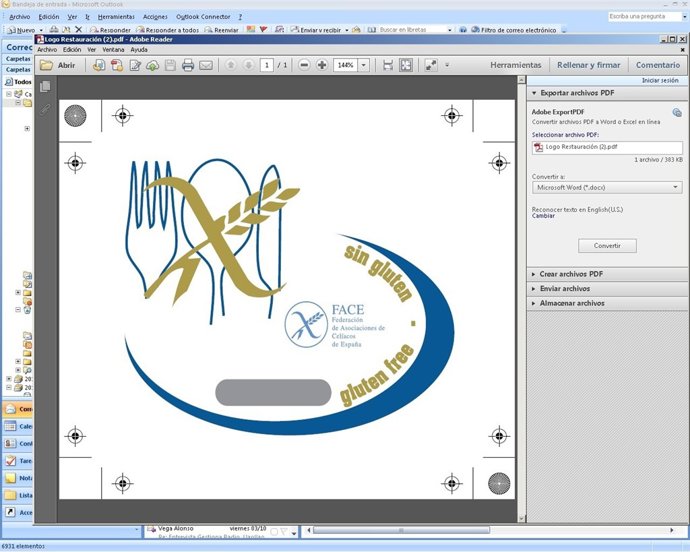Show page thumbnails panel icon on left

(x=46, y=87)
